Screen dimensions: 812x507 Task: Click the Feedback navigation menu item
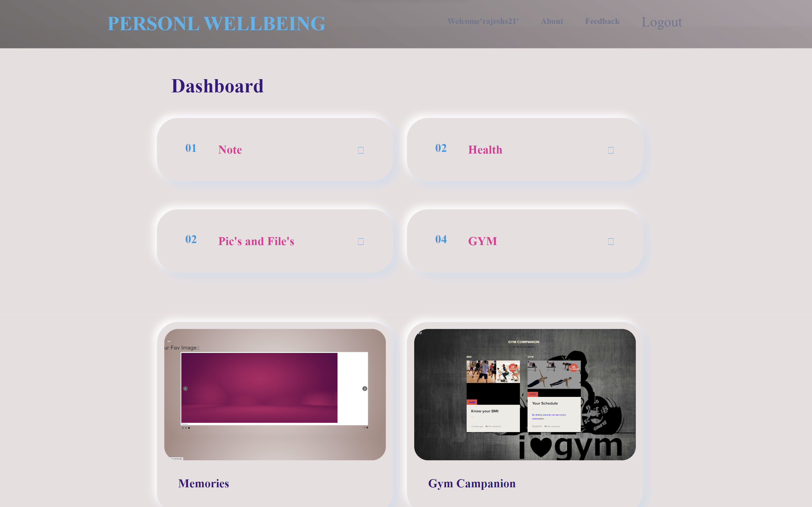602,22
